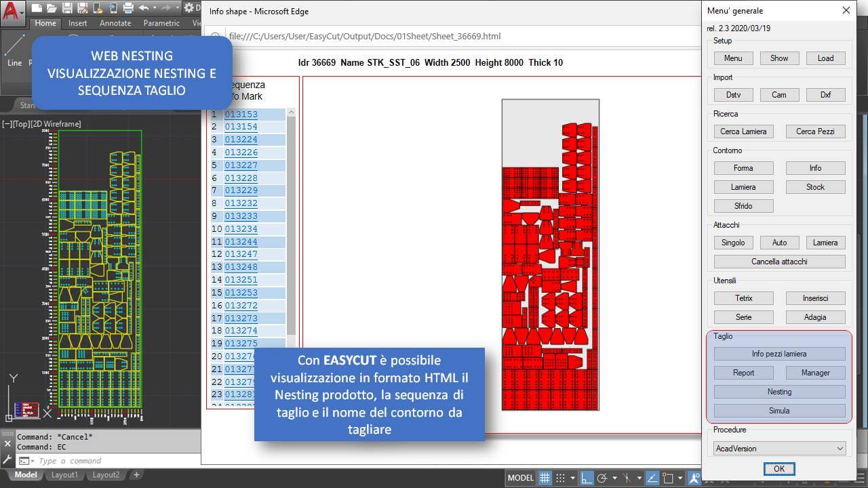Click the Open folder icon in Quick Access toolbar
Viewport: 868px width, 488px height.
tap(52, 8)
